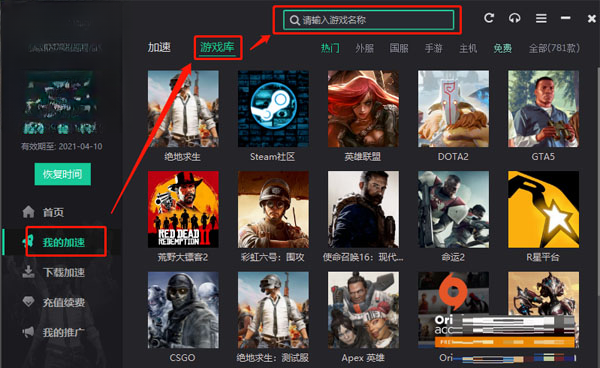The height and width of the screenshot is (368, 600).
Task: Open 使命召唤16 game cover
Action: point(363,209)
